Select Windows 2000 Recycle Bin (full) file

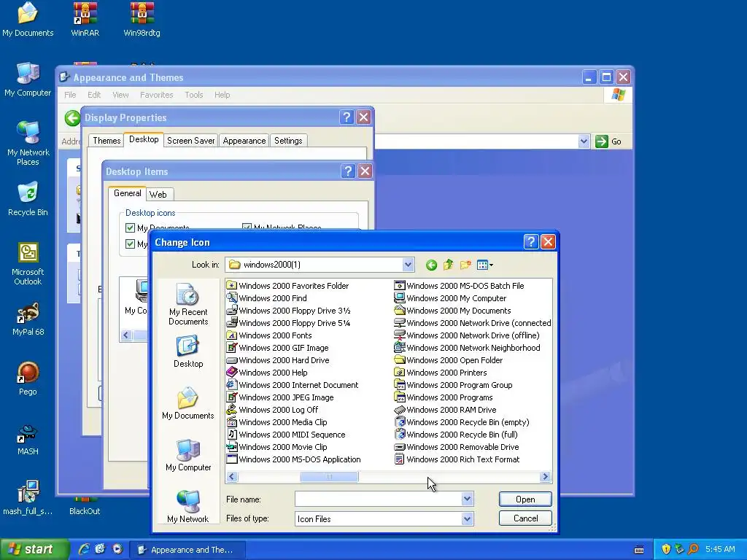click(x=457, y=435)
